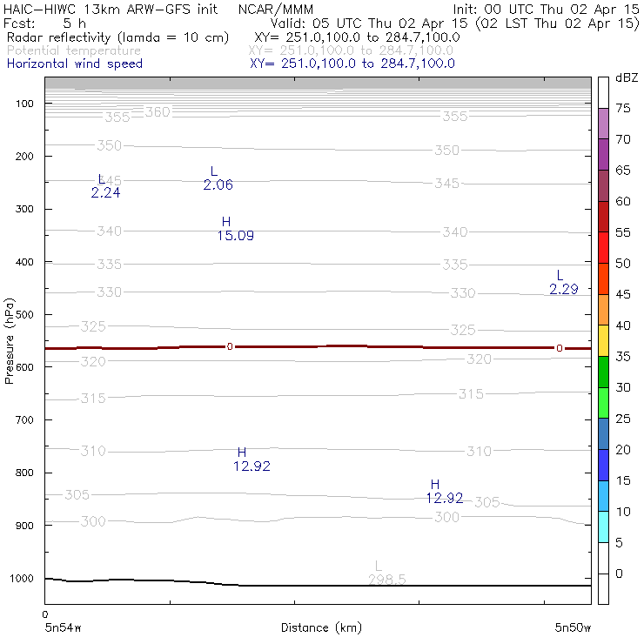Click the left '315' contour label
Viewport: 644px width, 644px height.
93,398
